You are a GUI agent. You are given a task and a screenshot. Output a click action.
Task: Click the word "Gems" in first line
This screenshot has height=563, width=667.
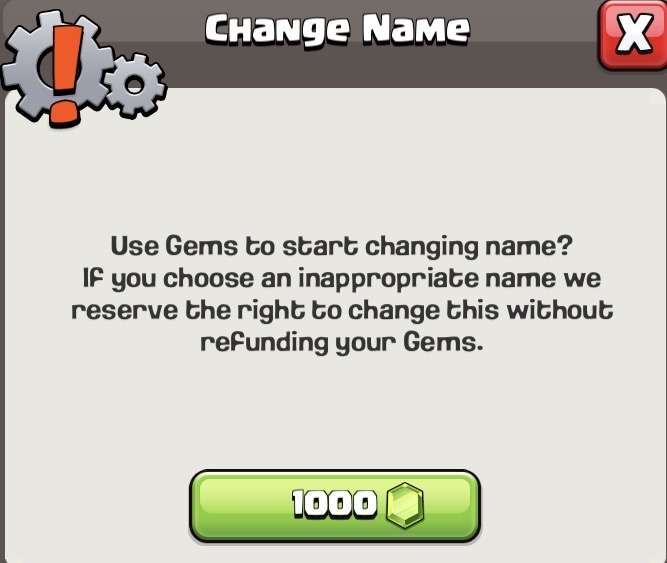201,246
